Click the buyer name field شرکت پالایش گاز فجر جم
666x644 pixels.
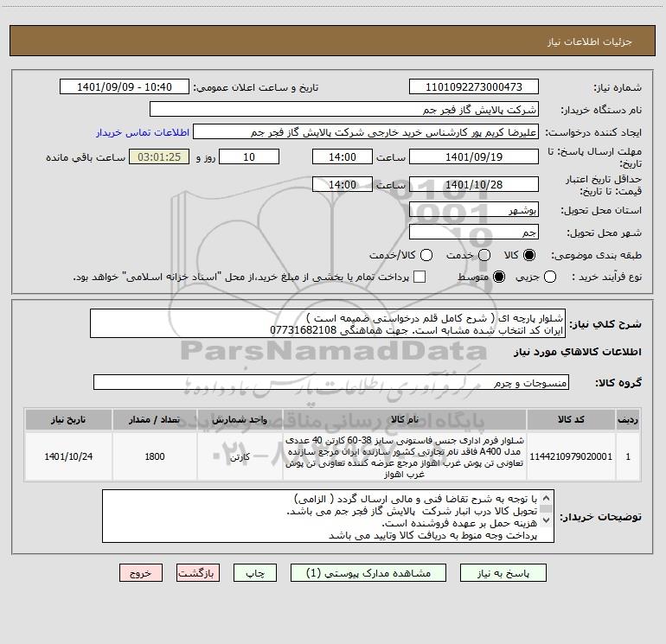tap(344, 110)
